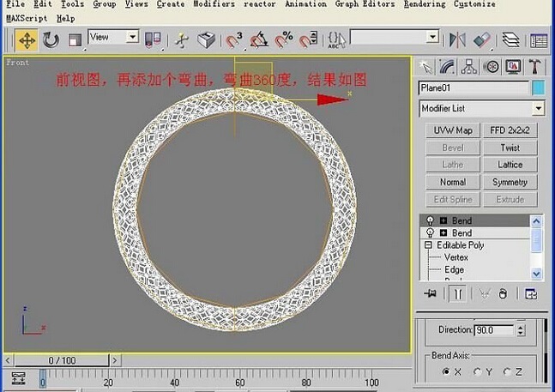Collapse the Editable Poly tree entry

pyautogui.click(x=428, y=244)
